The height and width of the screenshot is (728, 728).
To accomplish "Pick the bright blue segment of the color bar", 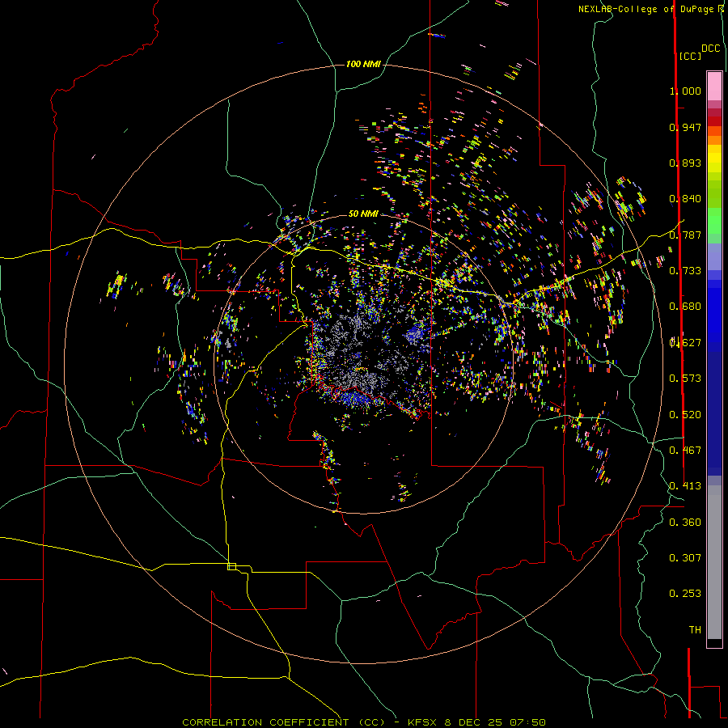I will point(714,315).
